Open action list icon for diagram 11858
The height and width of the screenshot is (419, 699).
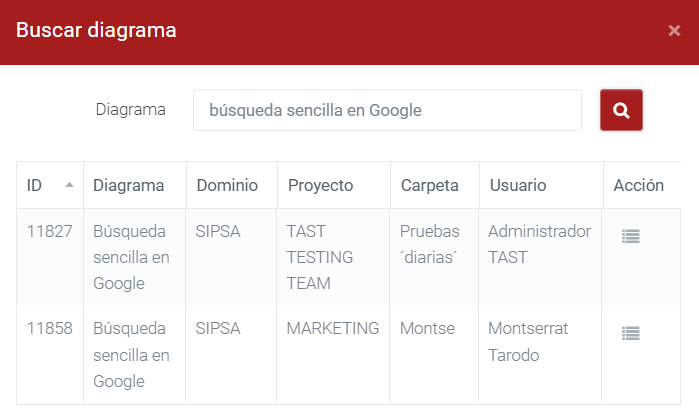[x=630, y=333]
